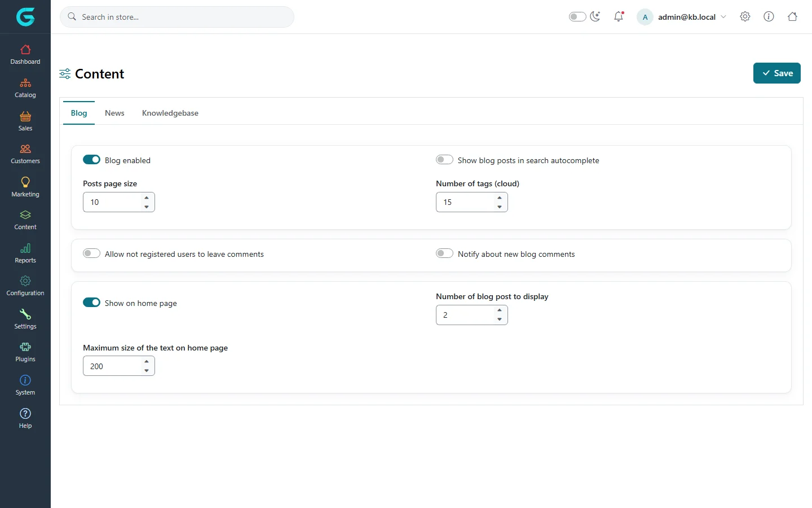Increase Maximum size of the text value
This screenshot has height=508, width=812.
tap(147, 362)
